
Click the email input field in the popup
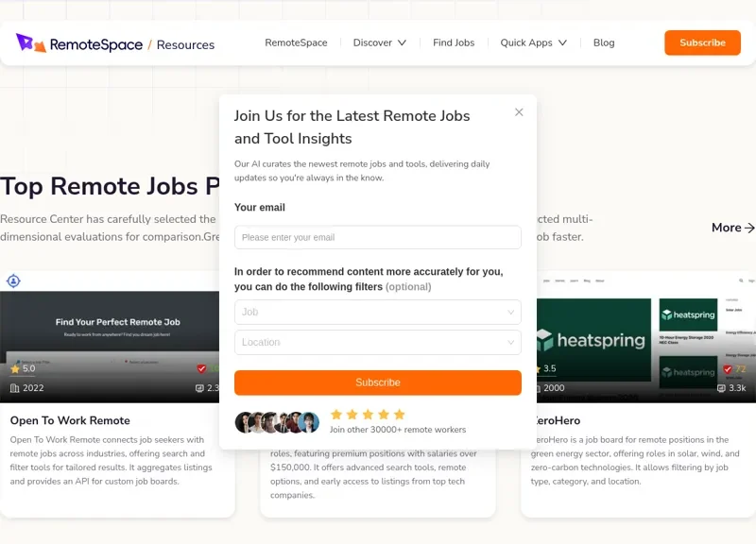[378, 237]
